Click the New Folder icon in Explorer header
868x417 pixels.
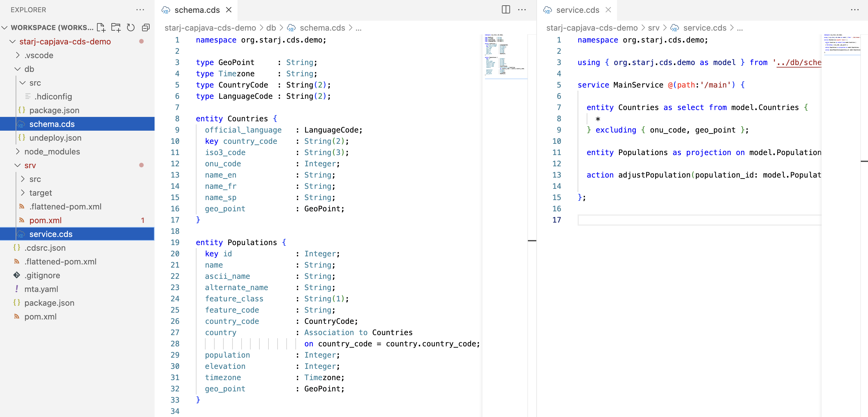116,27
